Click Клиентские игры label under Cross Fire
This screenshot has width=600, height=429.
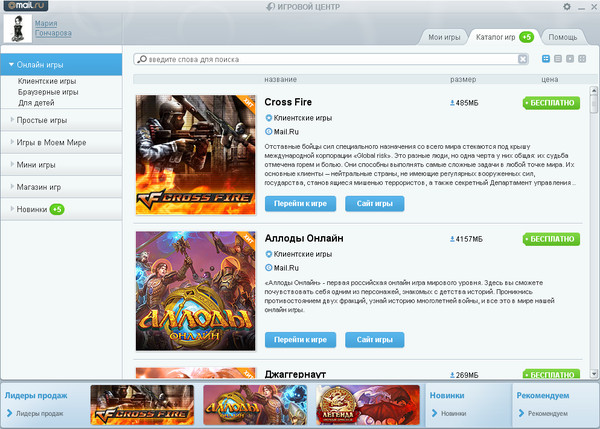pyautogui.click(x=298, y=118)
